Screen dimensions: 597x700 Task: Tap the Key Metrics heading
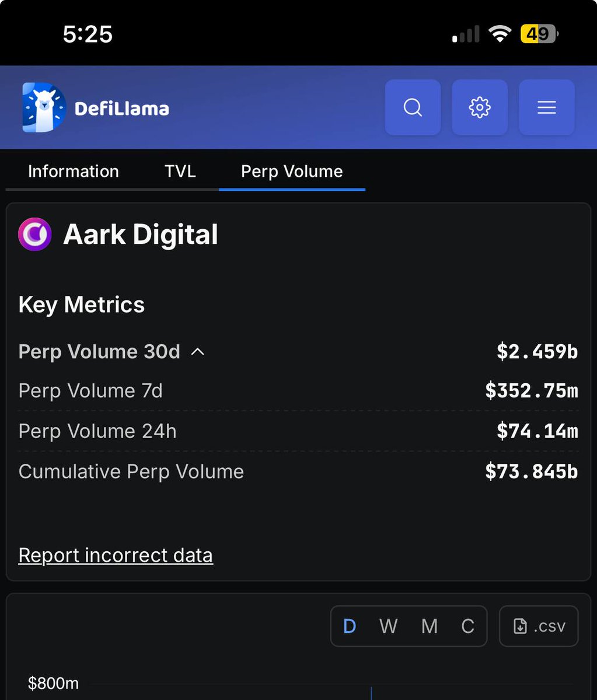[x=82, y=304]
